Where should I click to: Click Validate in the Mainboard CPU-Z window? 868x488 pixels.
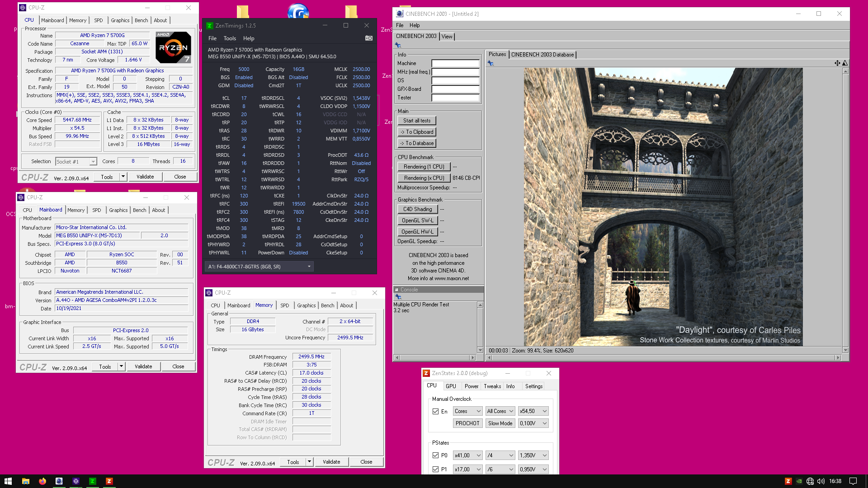click(143, 366)
